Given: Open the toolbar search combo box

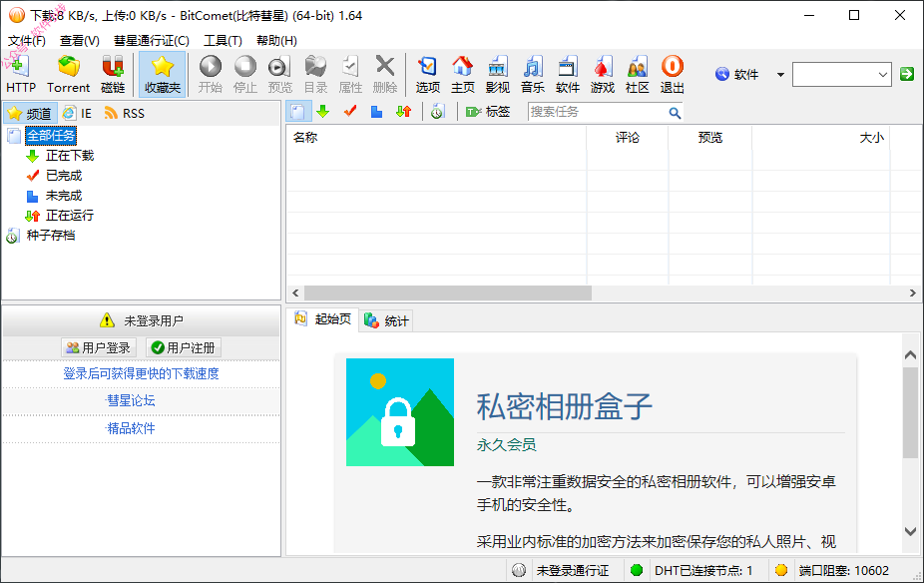Looking at the screenshot, I should click(841, 74).
